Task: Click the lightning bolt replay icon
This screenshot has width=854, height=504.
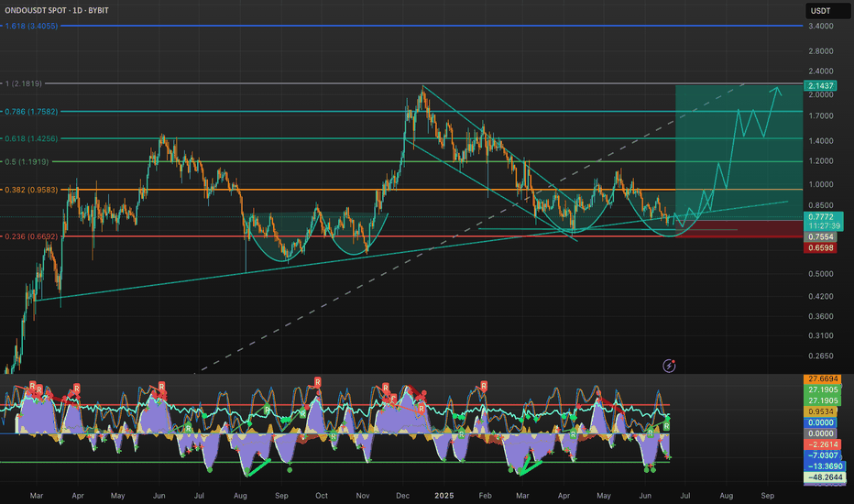Action: (669, 366)
